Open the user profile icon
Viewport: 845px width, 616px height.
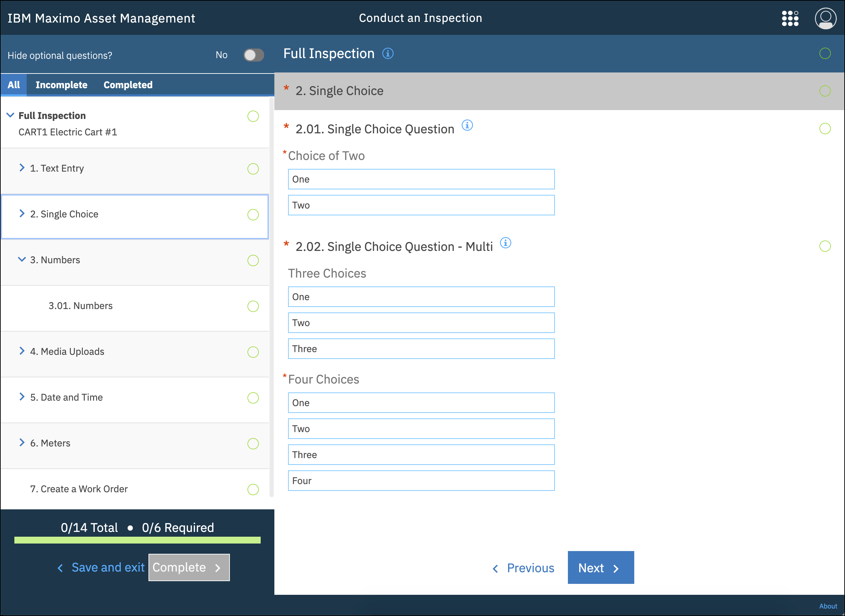pyautogui.click(x=825, y=18)
